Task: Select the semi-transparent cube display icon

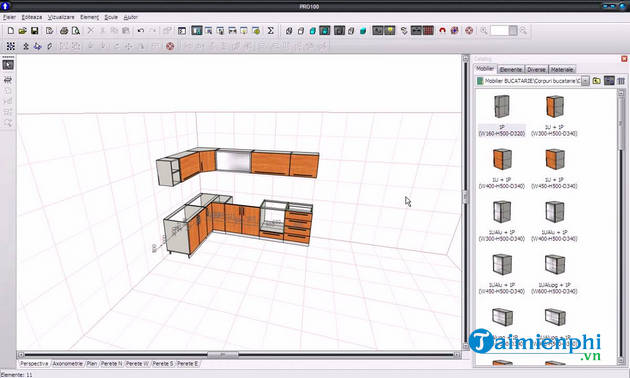Action: 351,31
